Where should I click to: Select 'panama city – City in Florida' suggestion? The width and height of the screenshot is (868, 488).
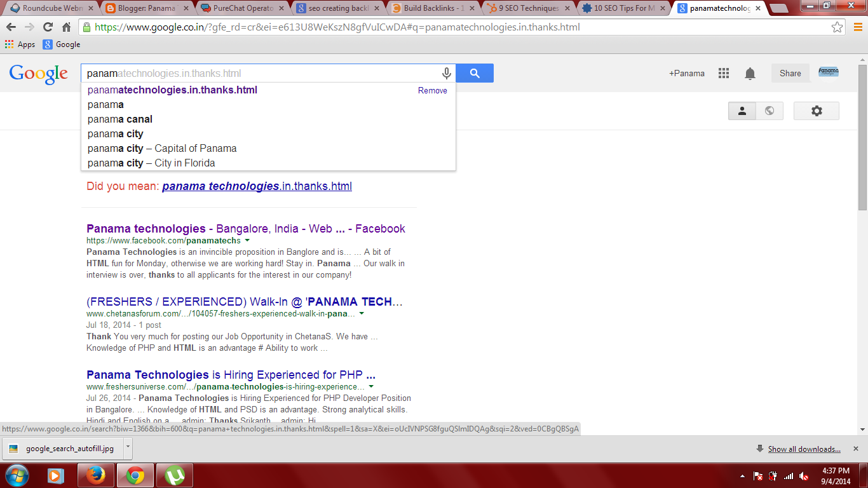click(x=268, y=163)
